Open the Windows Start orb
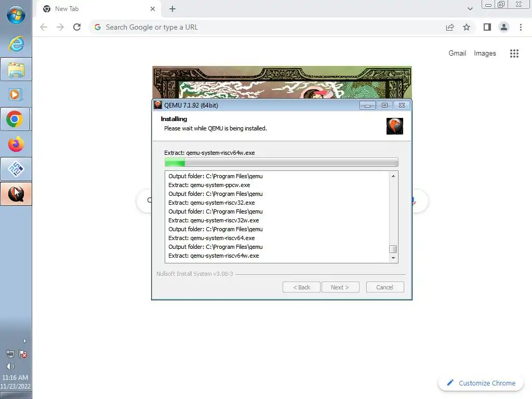532x399 pixels. 16,15
